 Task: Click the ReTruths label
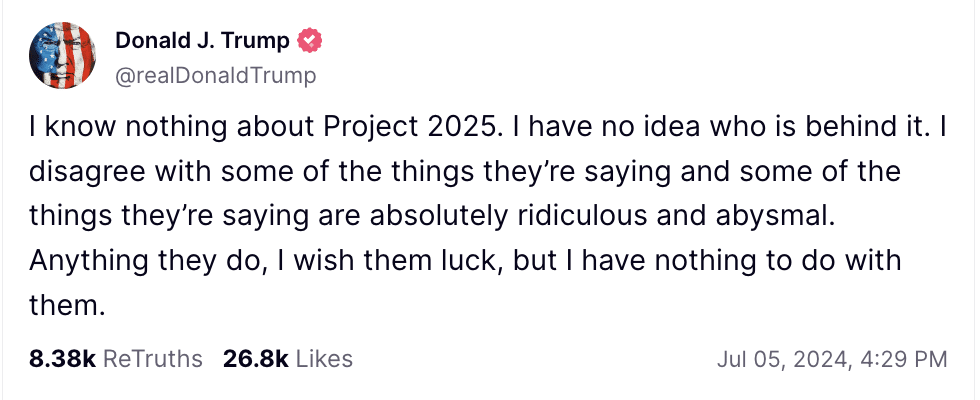tap(152, 359)
